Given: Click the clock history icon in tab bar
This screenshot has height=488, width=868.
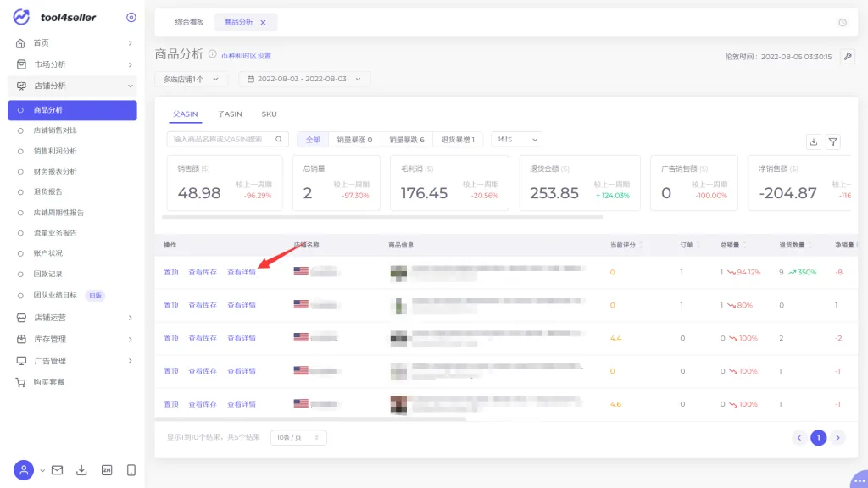Looking at the screenshot, I should coord(843,23).
